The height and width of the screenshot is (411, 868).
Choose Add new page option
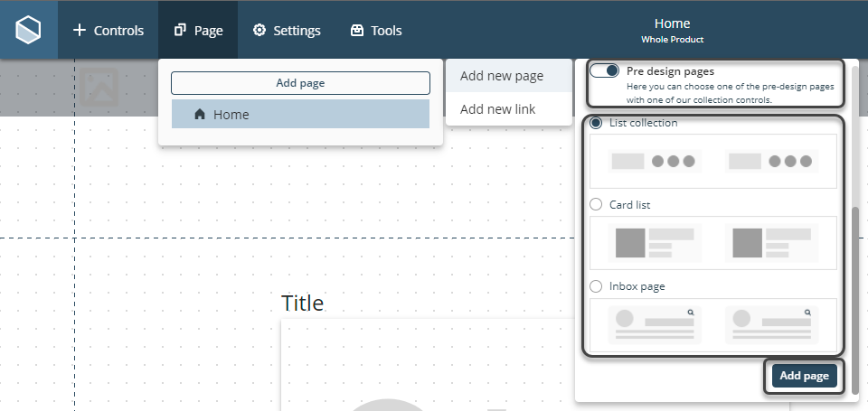click(x=509, y=76)
